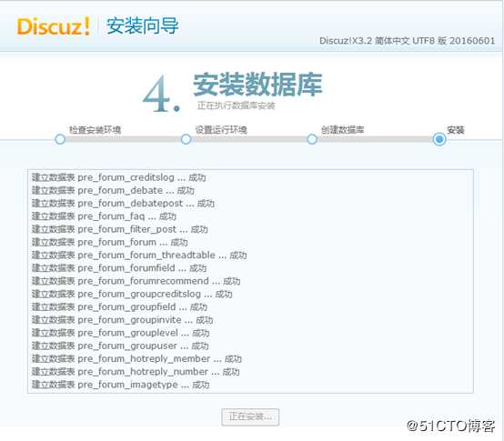
Task: Click the 安装数据库 heading
Action: coord(257,85)
